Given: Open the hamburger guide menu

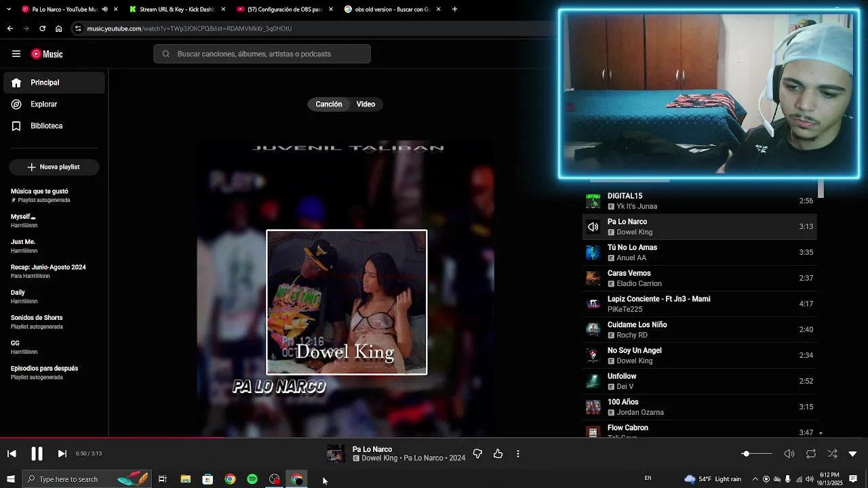Looking at the screenshot, I should coord(16,54).
